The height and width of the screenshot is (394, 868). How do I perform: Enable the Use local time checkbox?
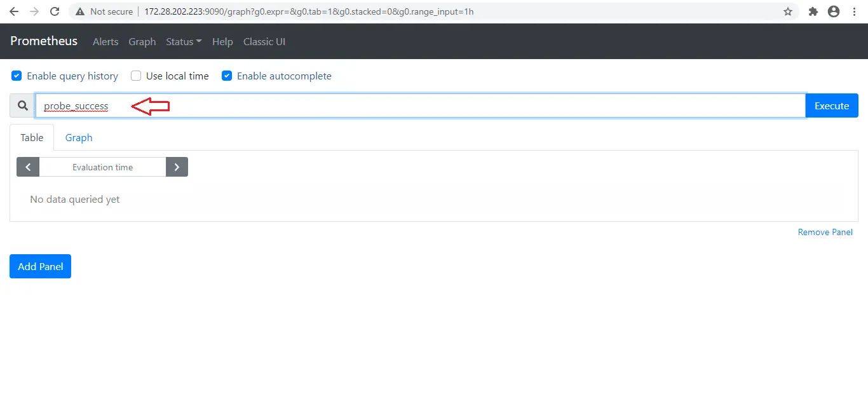(135, 76)
